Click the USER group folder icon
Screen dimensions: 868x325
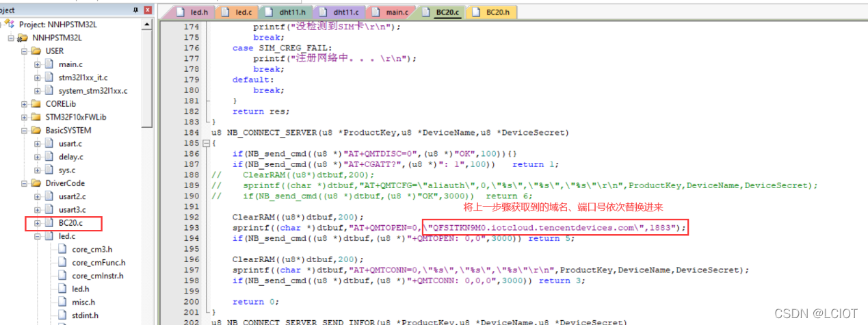[x=37, y=51]
